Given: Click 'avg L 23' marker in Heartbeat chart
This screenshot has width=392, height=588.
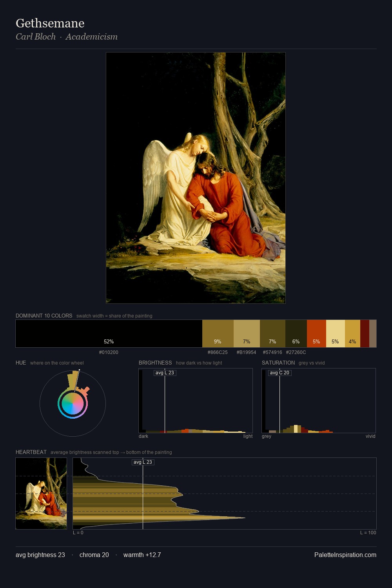Looking at the screenshot, I should 143,462.
